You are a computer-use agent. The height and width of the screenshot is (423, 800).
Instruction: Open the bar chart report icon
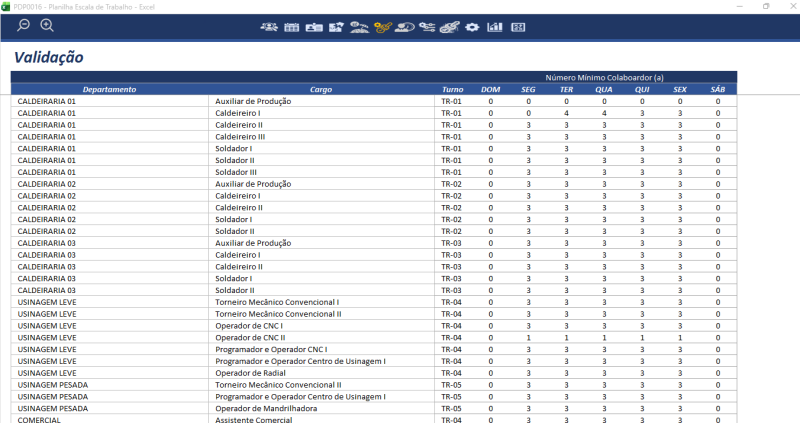point(495,26)
